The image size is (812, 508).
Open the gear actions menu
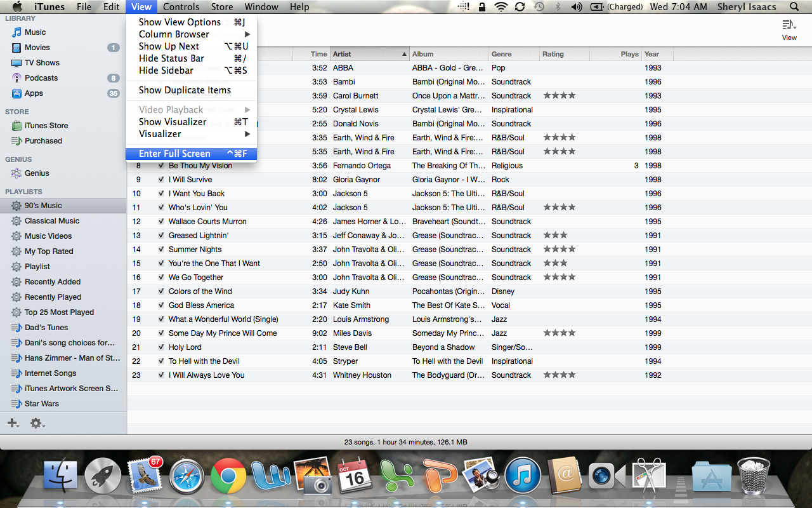tap(37, 423)
